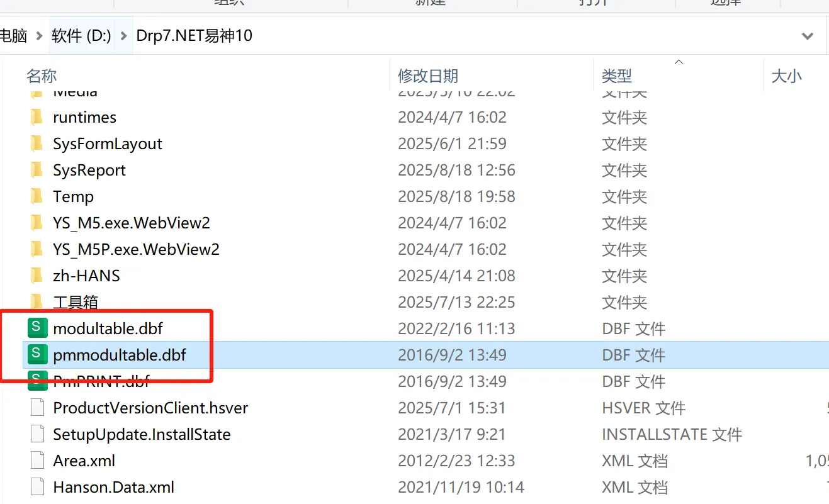Select the ProductVersionClient.hsver file icon
This screenshot has height=504, width=829.
click(37, 408)
